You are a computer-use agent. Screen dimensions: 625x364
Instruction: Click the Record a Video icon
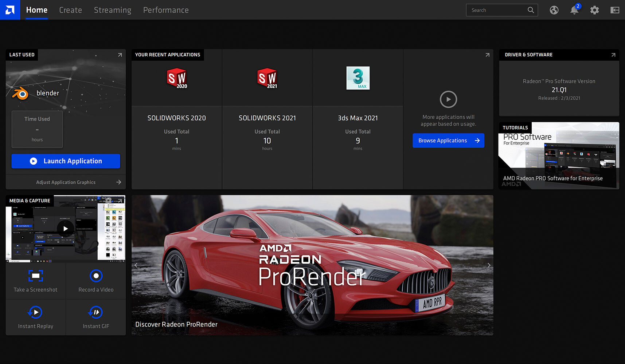point(96,276)
